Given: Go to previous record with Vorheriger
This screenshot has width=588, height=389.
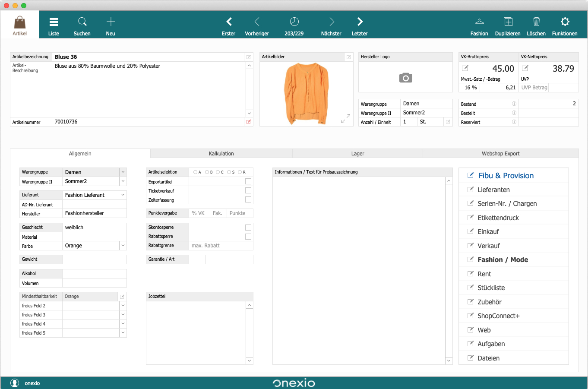Looking at the screenshot, I should point(257,26).
